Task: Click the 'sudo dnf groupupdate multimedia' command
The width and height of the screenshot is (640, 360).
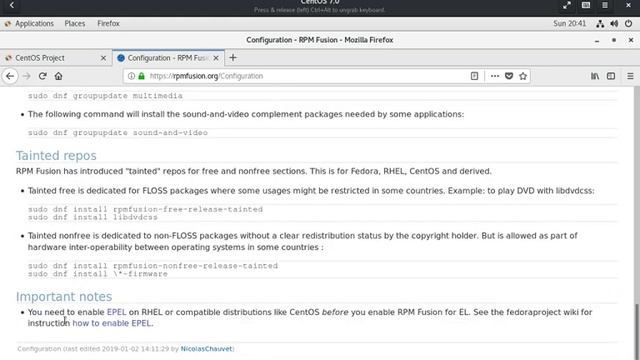Action: [105, 96]
